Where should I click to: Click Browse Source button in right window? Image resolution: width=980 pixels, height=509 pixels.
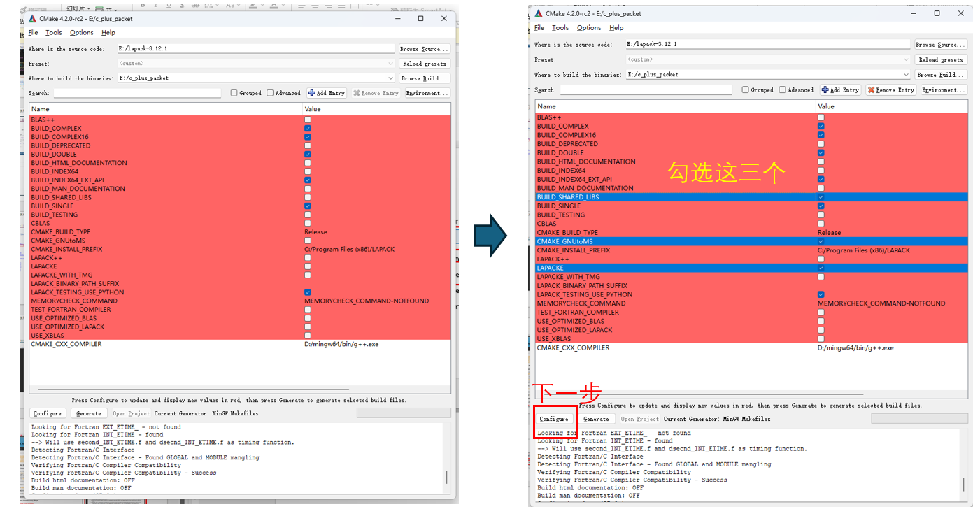pyautogui.click(x=941, y=45)
